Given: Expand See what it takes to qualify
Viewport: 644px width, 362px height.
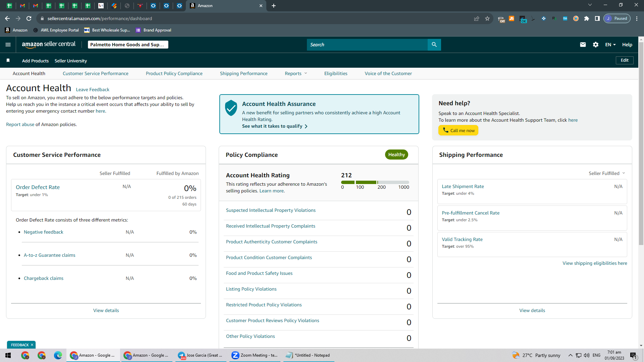Looking at the screenshot, I should click(275, 126).
